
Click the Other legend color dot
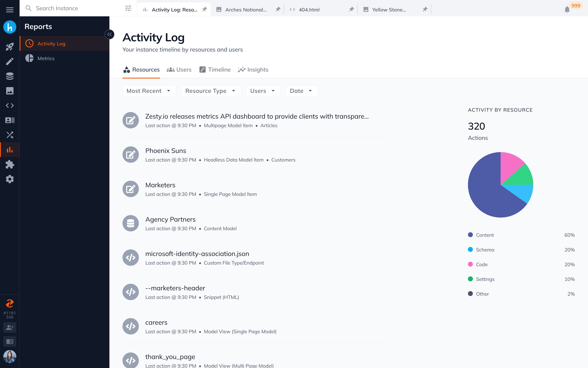click(x=470, y=294)
